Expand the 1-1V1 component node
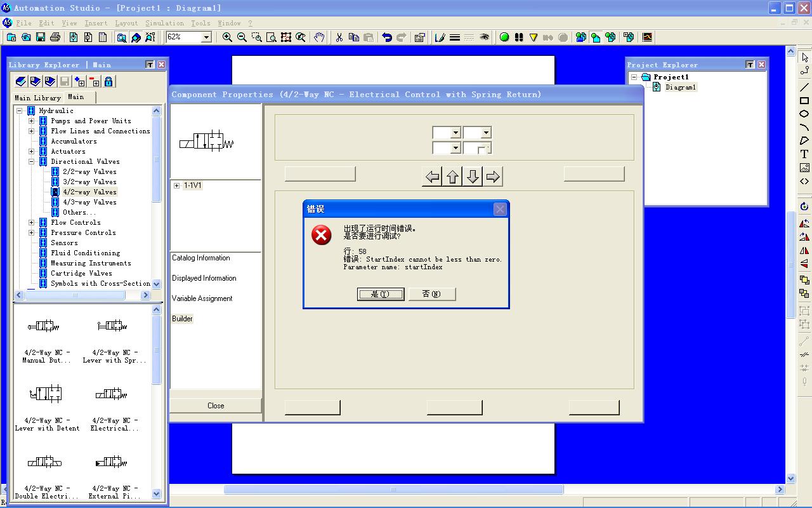812x508 pixels. [x=176, y=185]
